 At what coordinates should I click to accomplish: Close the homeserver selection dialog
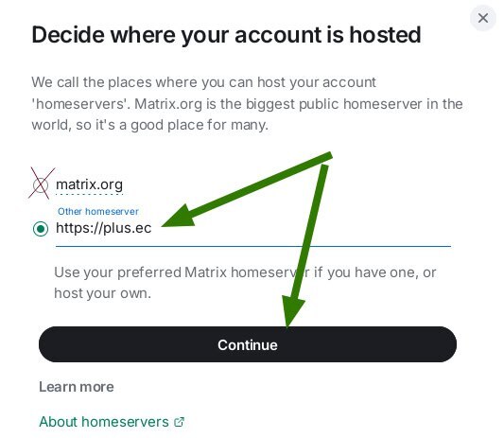[483, 18]
